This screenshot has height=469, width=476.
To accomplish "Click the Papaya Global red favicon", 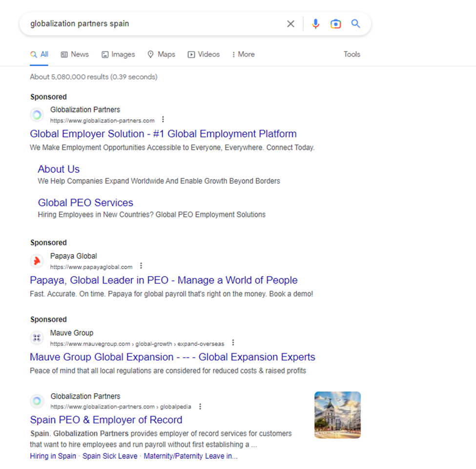I will pyautogui.click(x=37, y=261).
